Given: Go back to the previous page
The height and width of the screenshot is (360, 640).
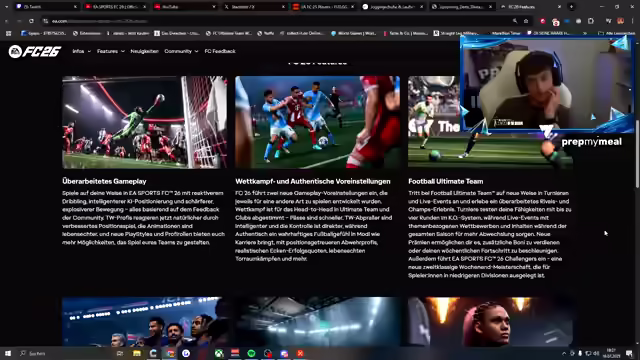Looking at the screenshot, I should click(x=7, y=21).
